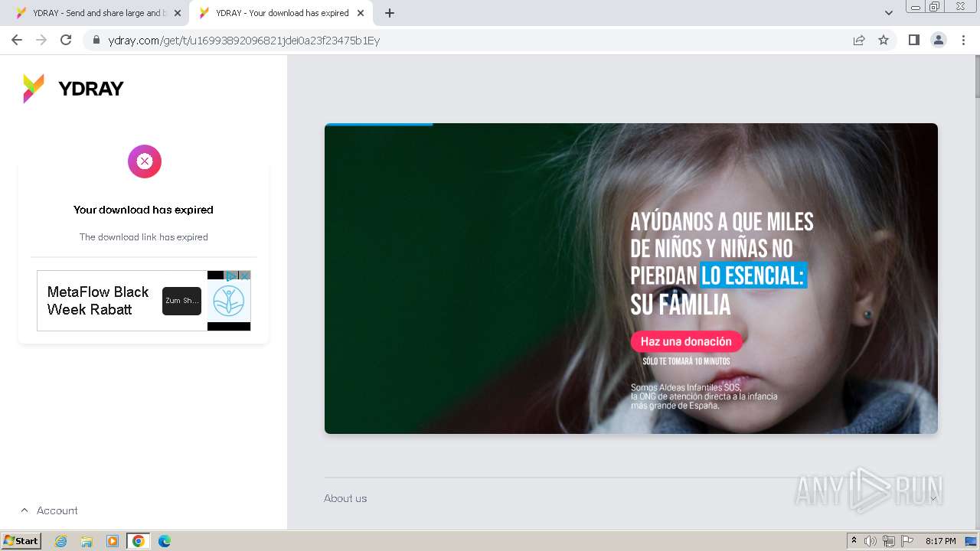Share this page icon
This screenshot has width=980, height=551.
pyautogui.click(x=859, y=41)
